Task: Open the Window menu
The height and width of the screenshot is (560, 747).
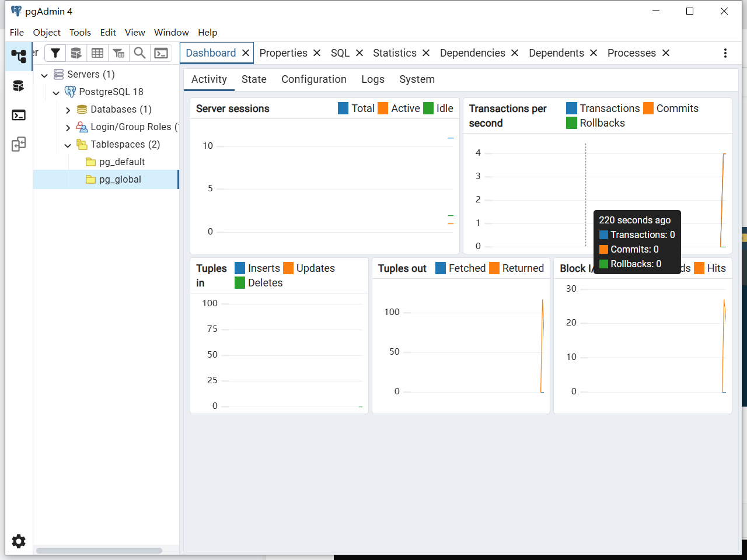Action: [x=172, y=32]
